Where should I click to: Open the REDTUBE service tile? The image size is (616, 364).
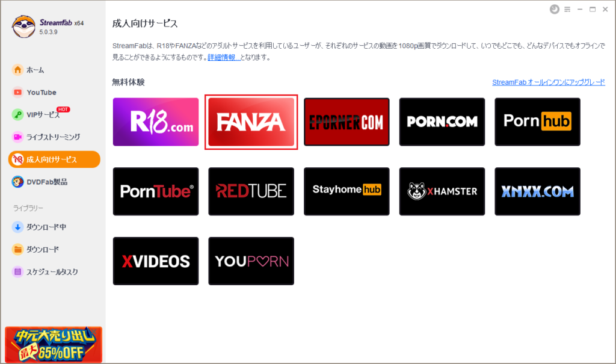251,191
